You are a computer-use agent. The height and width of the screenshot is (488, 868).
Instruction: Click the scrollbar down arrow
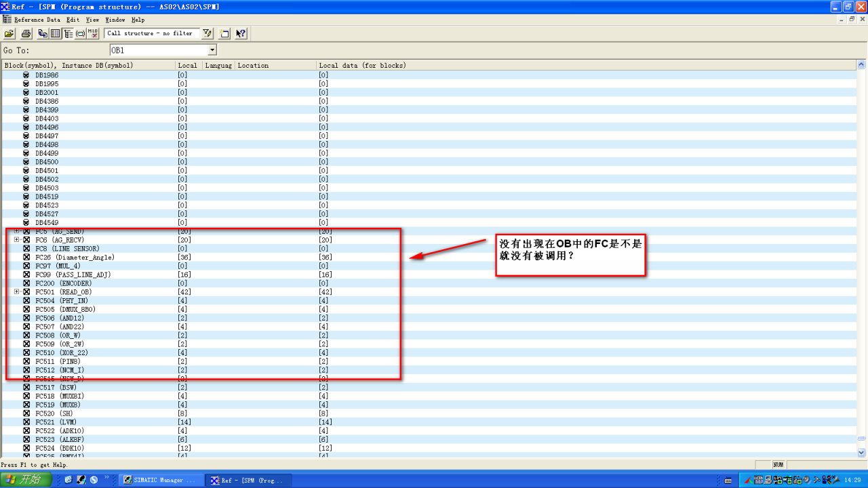point(861,452)
